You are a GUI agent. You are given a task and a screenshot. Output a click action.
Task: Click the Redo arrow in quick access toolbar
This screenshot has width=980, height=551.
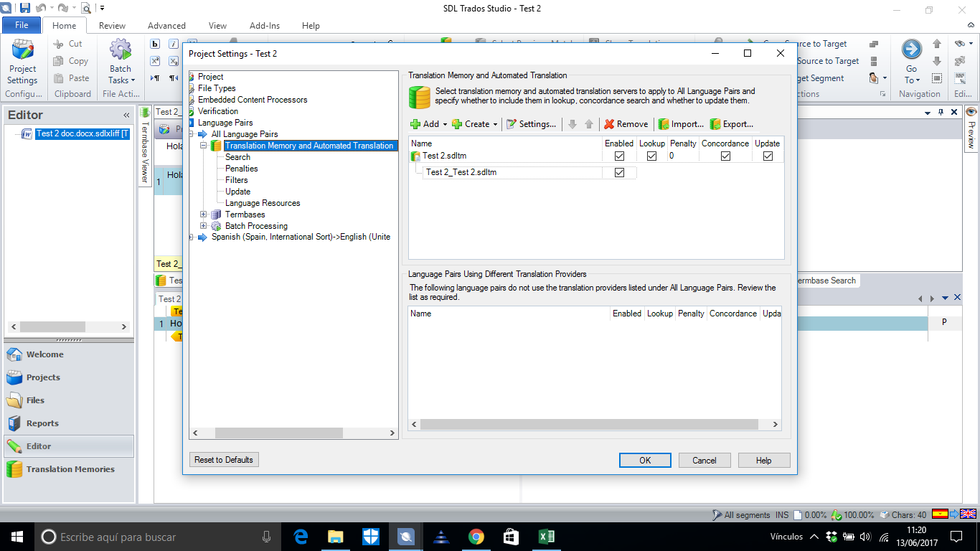coord(62,8)
